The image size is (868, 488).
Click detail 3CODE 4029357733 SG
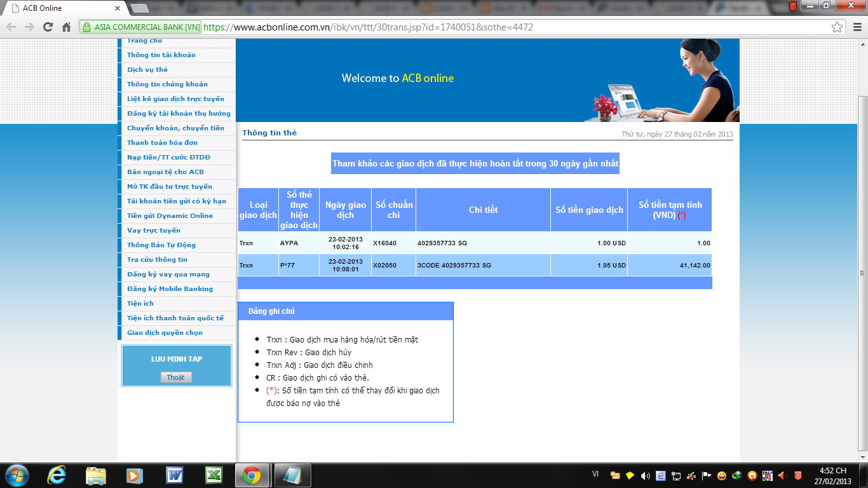pos(454,266)
